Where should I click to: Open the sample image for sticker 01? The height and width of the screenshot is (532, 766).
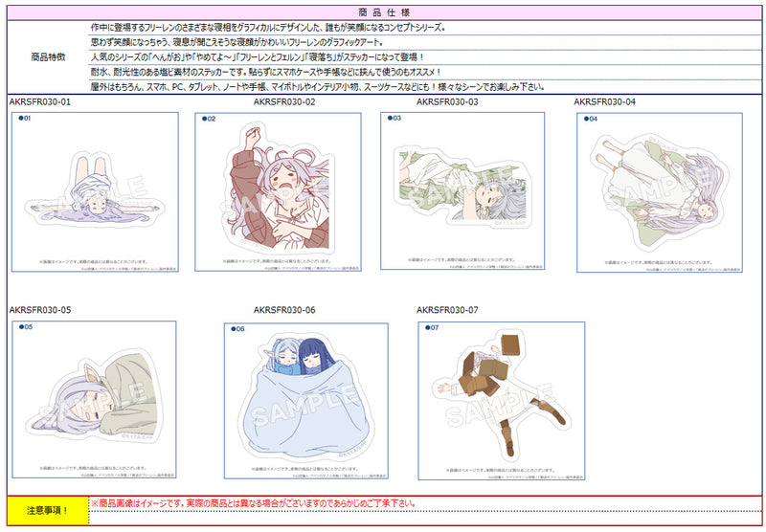point(95,191)
